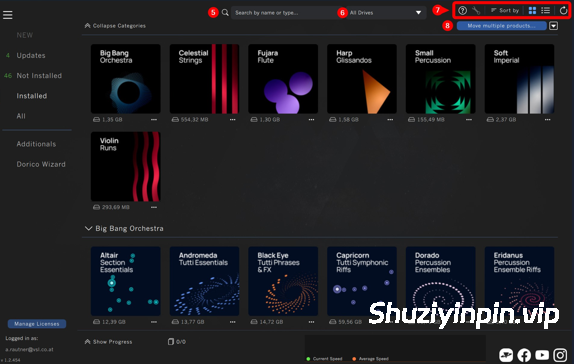The height and width of the screenshot is (364, 574).
Task: Click the NEW sidebar heading
Action: point(25,35)
